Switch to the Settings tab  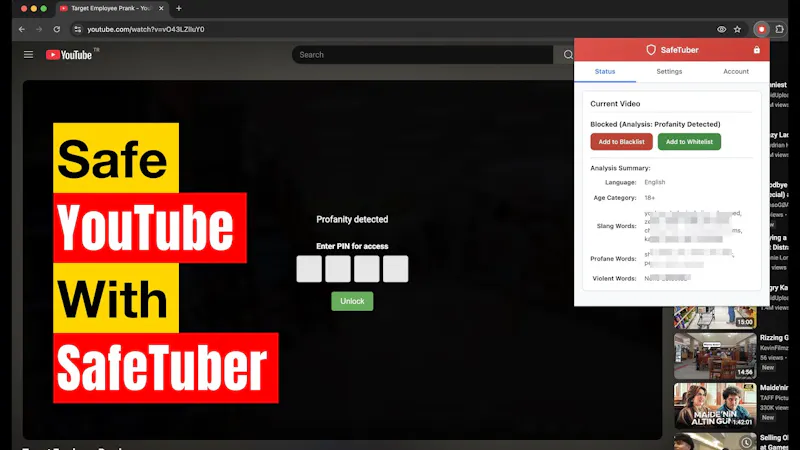click(x=669, y=71)
